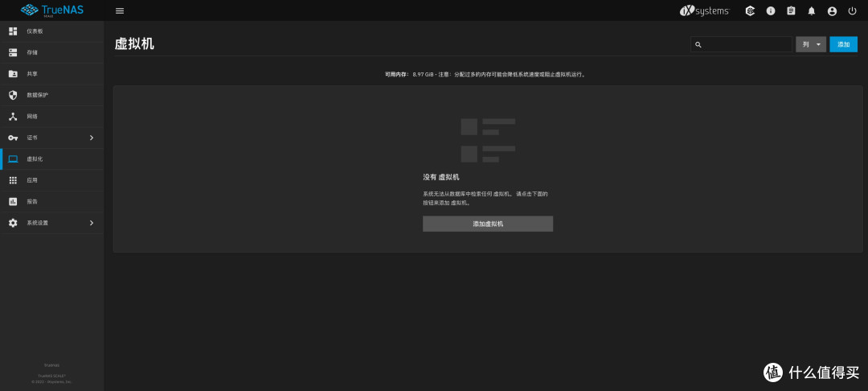This screenshot has width=868, height=391.
Task: Toggle the hamburger side menu
Action: tap(120, 10)
